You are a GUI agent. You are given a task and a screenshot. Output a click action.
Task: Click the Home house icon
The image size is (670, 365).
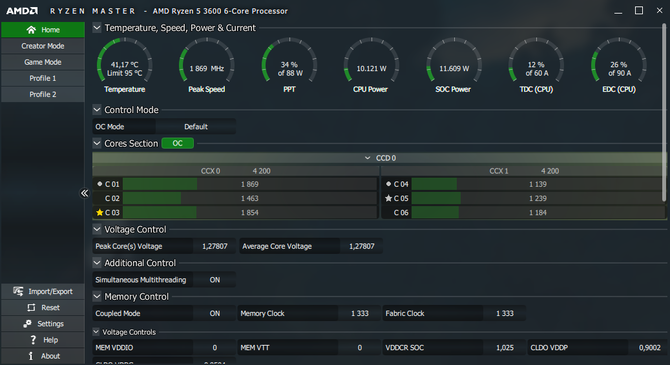click(31, 29)
